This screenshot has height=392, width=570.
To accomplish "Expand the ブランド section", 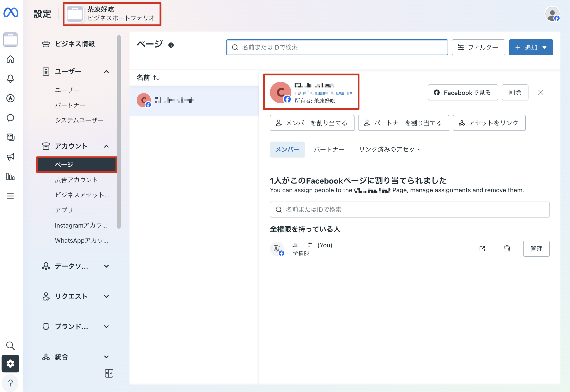I will tap(106, 327).
